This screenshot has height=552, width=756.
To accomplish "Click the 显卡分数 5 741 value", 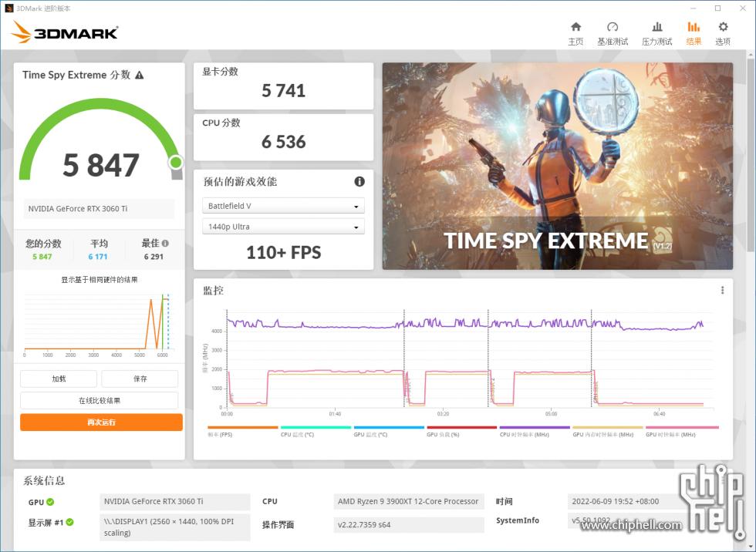I will [x=284, y=90].
